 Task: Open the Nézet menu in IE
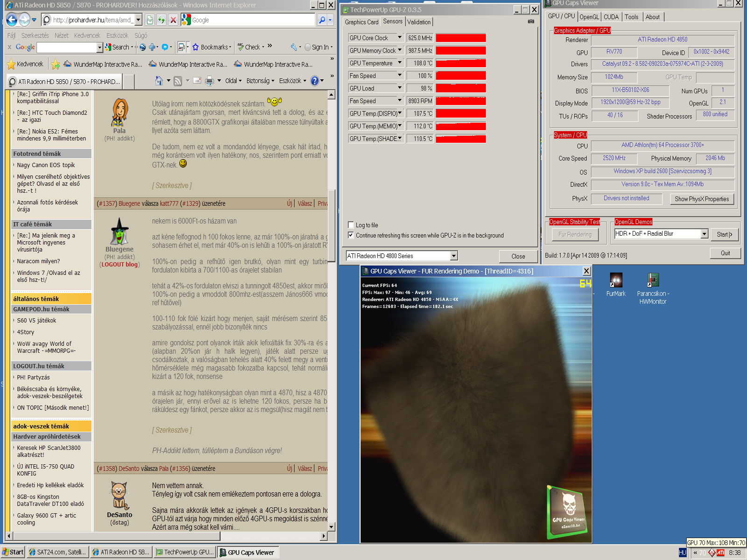[x=62, y=35]
